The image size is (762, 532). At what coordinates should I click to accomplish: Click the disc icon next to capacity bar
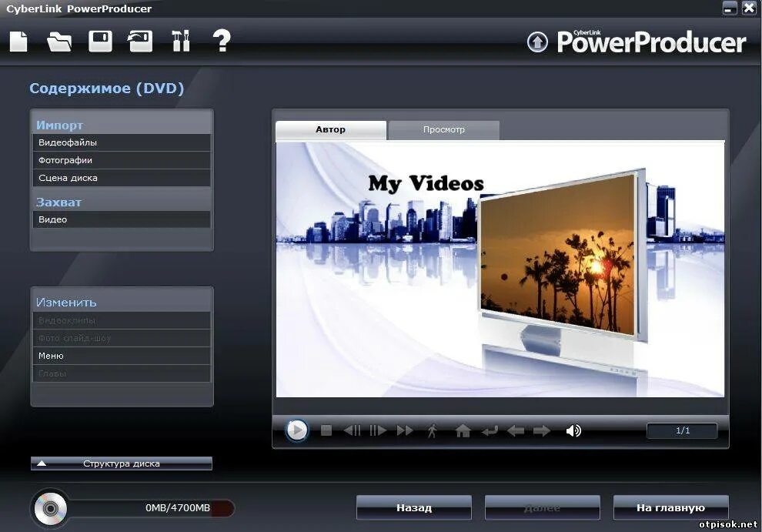pyautogui.click(x=50, y=508)
